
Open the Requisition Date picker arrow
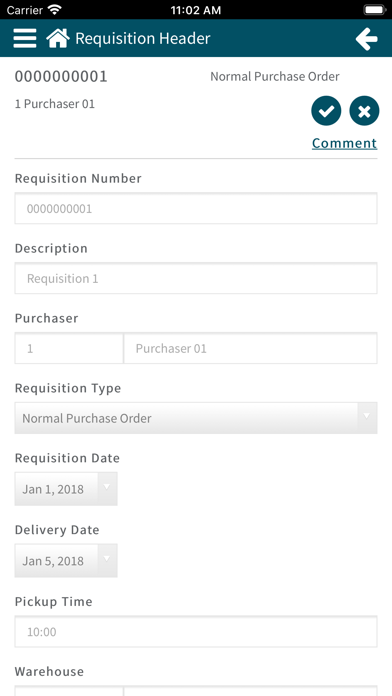pos(107,488)
